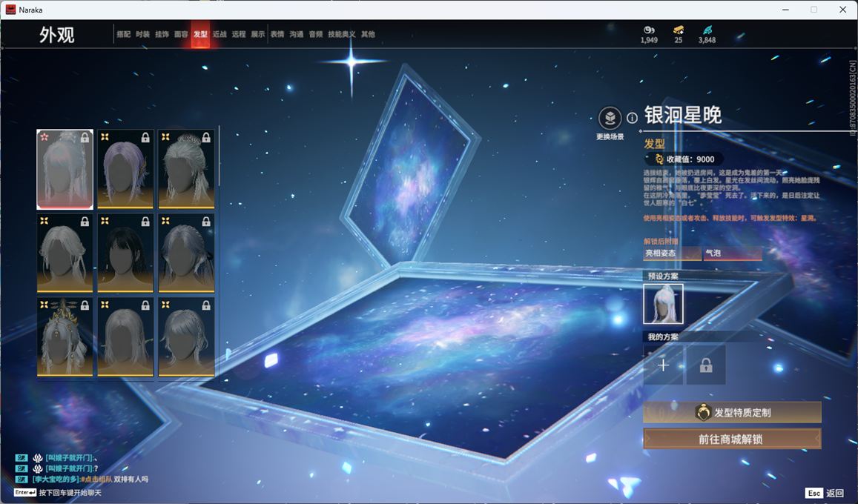
Task: Click the 预设方案 section label
Action: click(663, 276)
